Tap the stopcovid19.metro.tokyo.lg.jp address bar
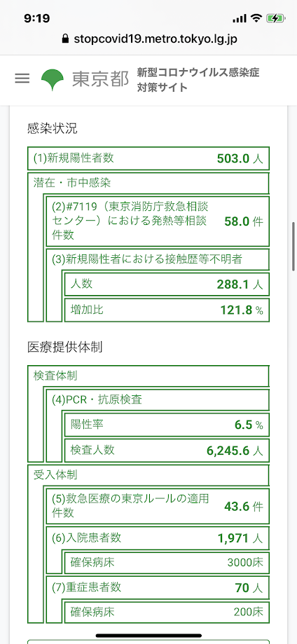 point(148,39)
